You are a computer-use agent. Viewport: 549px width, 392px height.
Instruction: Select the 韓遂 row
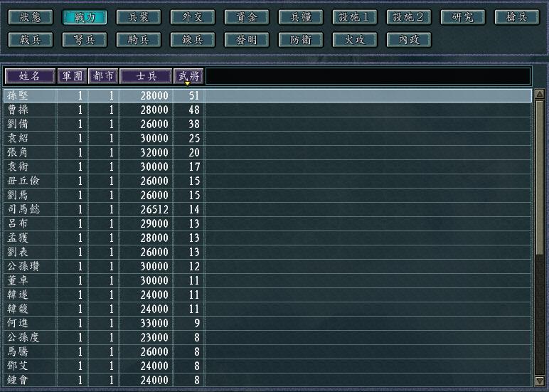click(268, 295)
